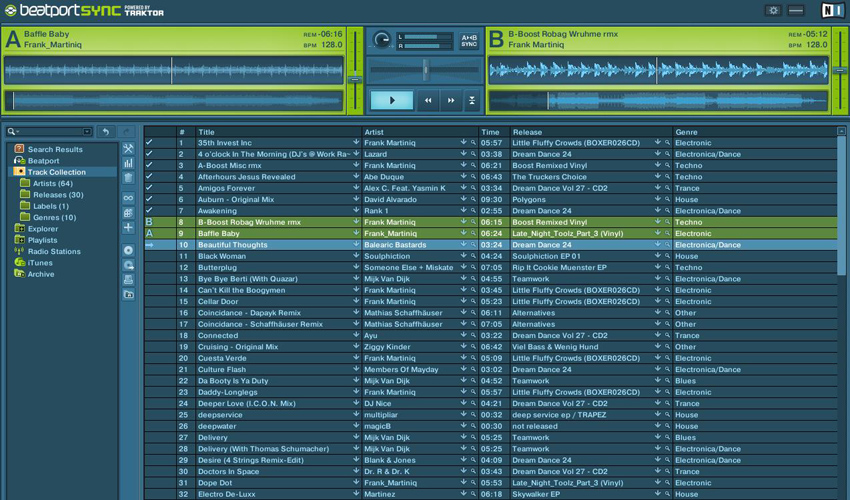
Task: Open the Search Results node
Action: (55, 149)
